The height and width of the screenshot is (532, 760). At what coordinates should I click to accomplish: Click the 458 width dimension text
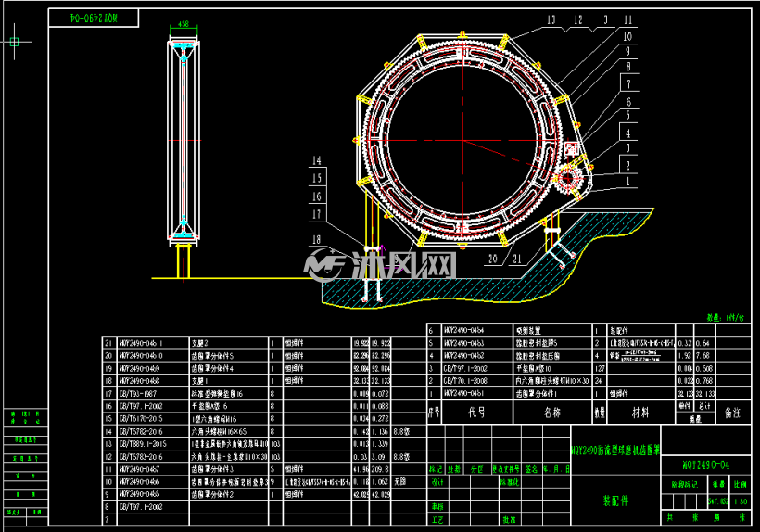click(184, 24)
